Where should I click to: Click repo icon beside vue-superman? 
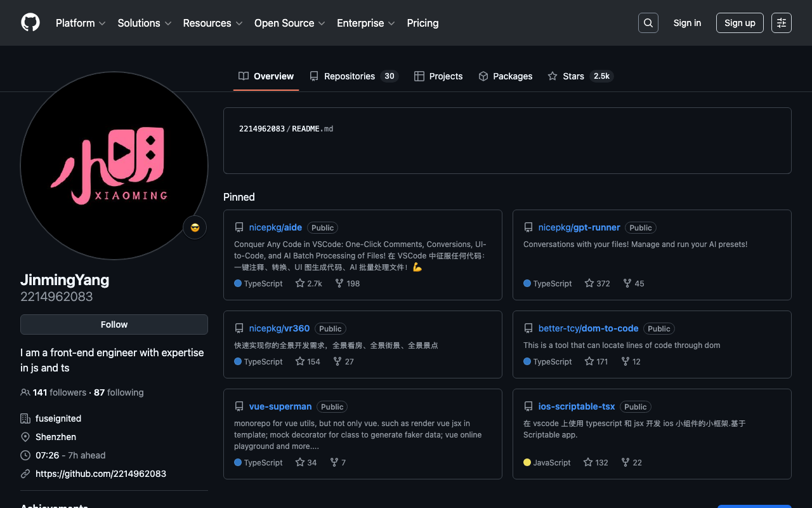239,406
